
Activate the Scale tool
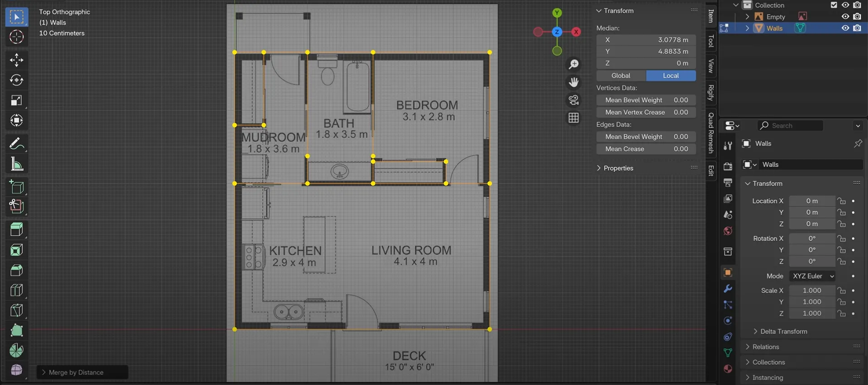click(x=17, y=100)
